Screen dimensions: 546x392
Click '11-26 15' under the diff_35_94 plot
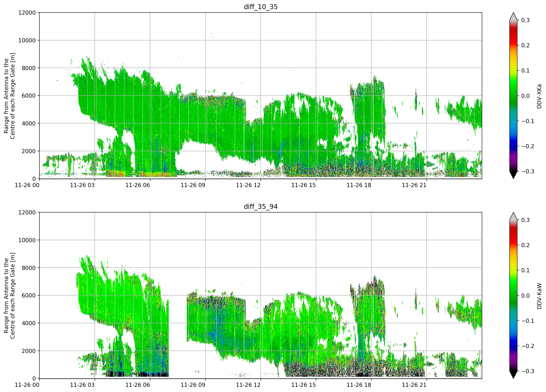(304, 385)
